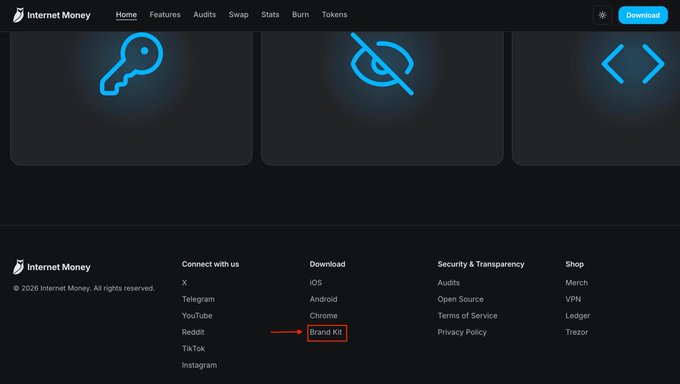This screenshot has width=680, height=384.
Task: View the Terms of Service link
Action: (468, 316)
